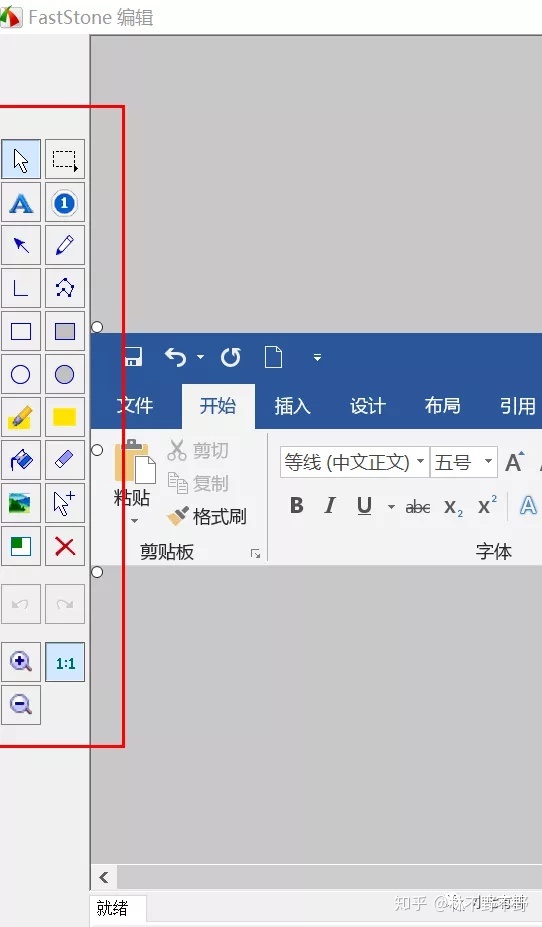Click the new blank document icon
The image size is (542, 927).
(x=273, y=357)
